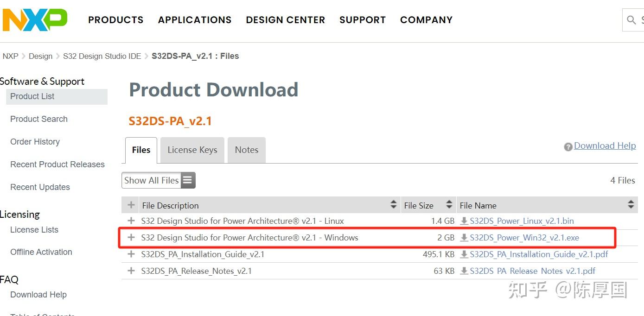Click download icon for Win32 .exe file
The width and height of the screenshot is (644, 316).
pos(464,238)
